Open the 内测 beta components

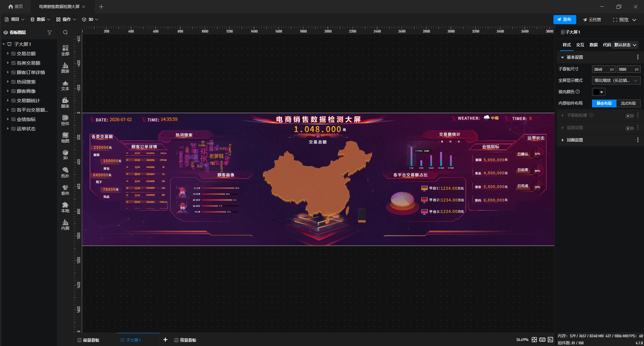65,225
